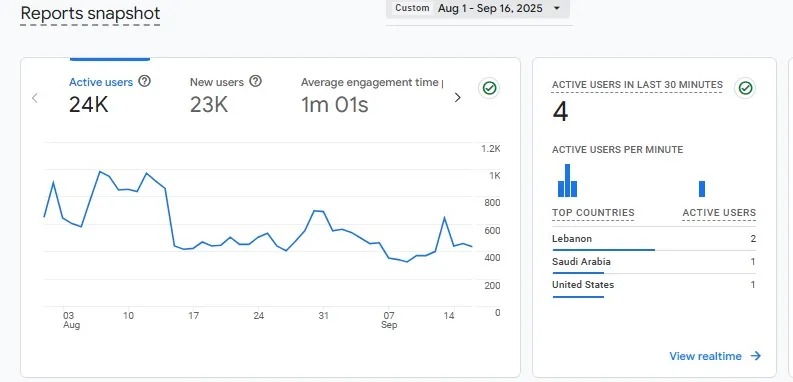Viewport: 793px width, 382px height.
Task: Click the 23K new users value
Action: click(209, 105)
